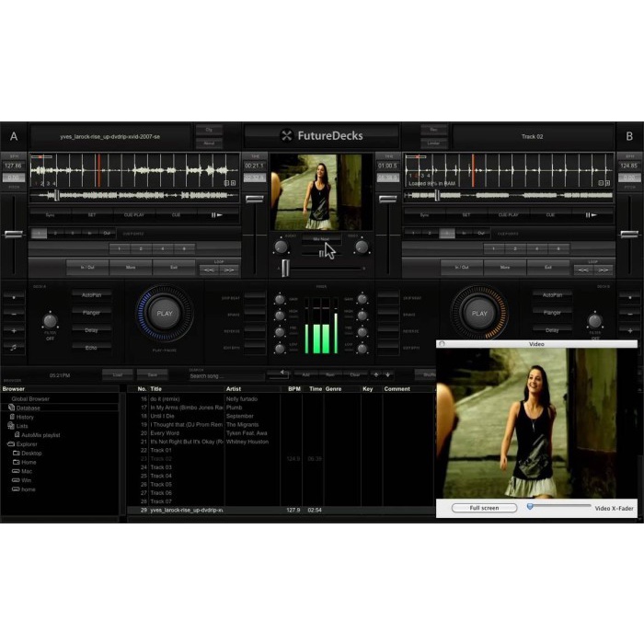Sort playlist by Time column header

point(316,388)
